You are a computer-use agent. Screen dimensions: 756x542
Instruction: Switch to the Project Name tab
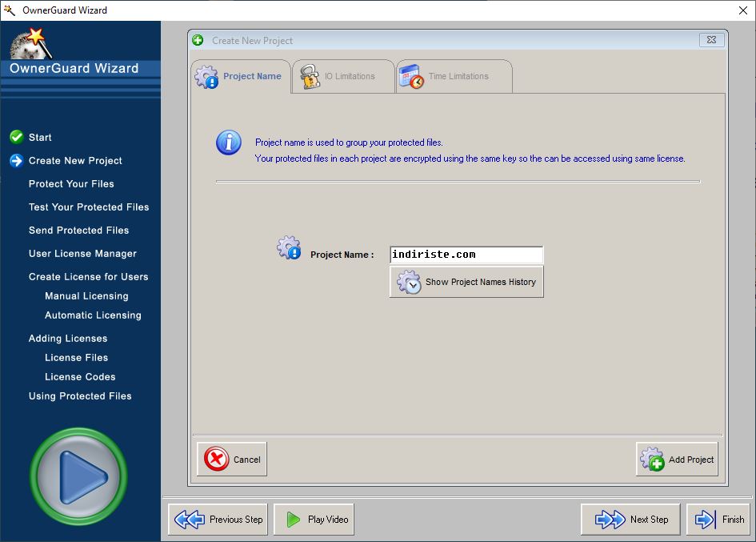coord(241,76)
